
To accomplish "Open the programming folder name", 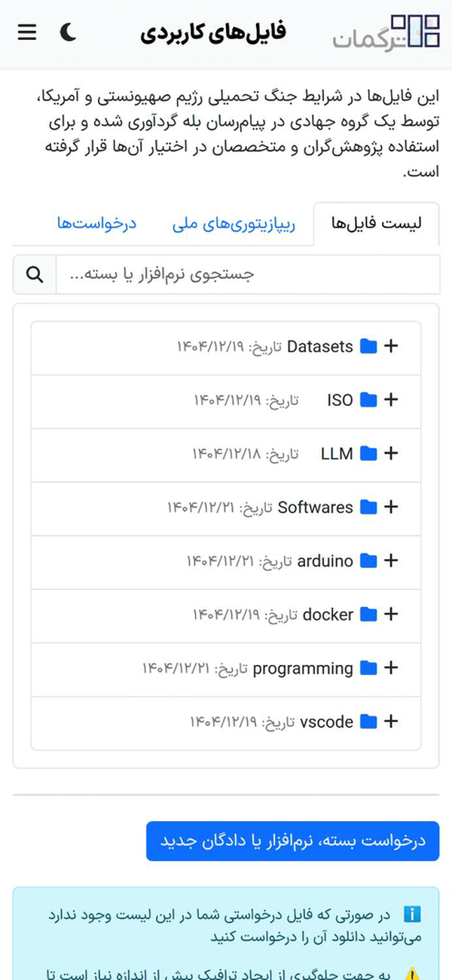I will tap(303, 668).
